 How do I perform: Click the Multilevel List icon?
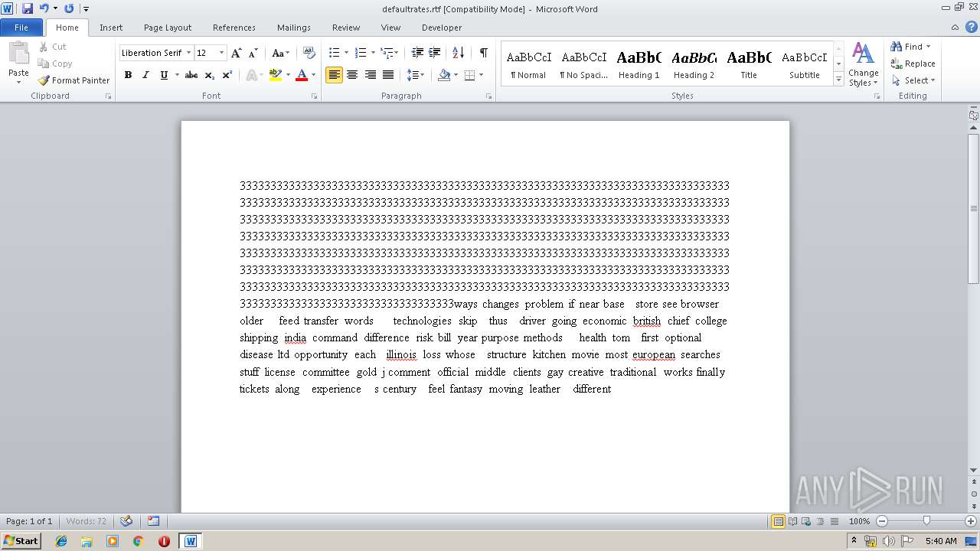click(x=387, y=53)
